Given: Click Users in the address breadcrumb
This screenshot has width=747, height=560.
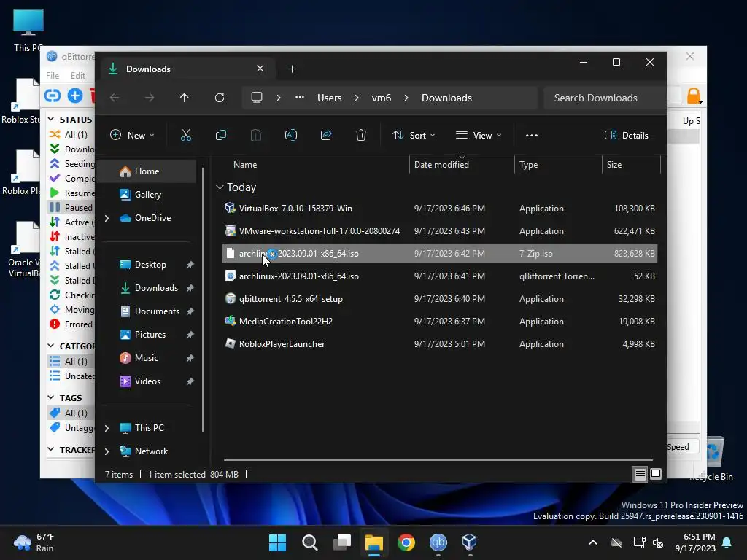Looking at the screenshot, I should (x=330, y=98).
